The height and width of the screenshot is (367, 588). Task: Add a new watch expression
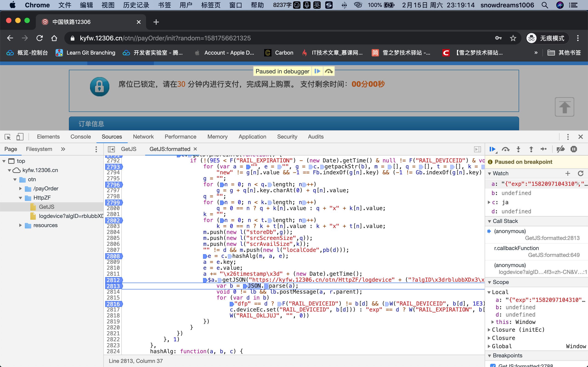(568, 173)
